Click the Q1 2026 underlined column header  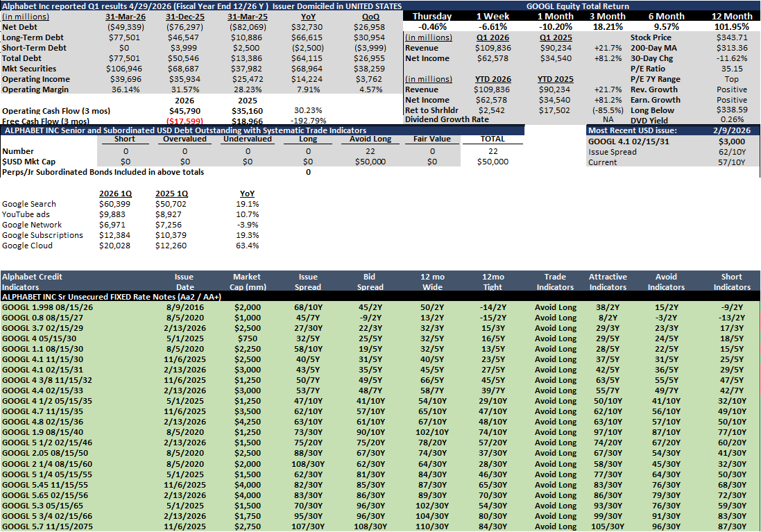pos(493,37)
